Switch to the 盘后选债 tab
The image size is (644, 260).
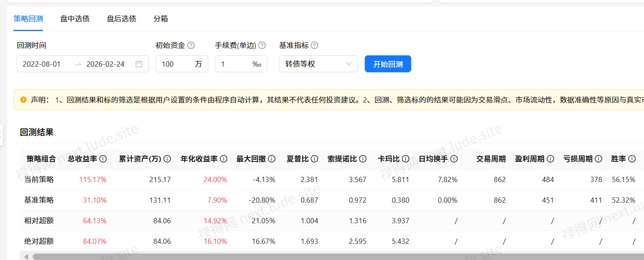pyautogui.click(x=121, y=19)
